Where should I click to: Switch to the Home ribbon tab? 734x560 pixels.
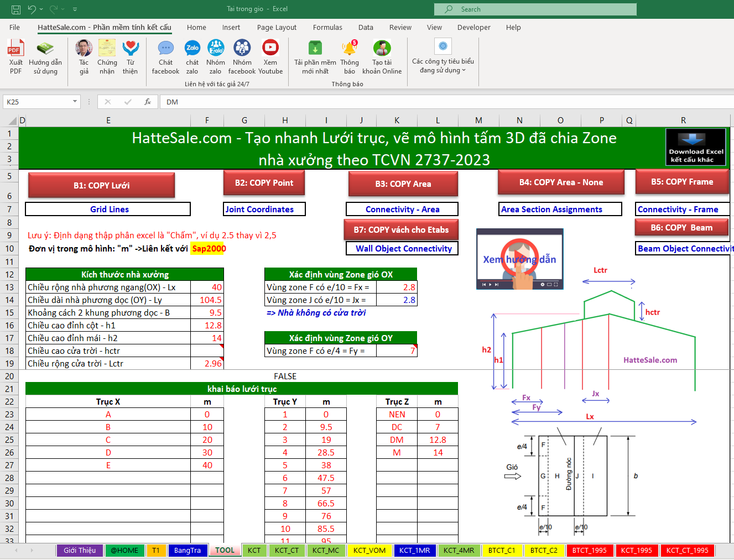coord(196,27)
